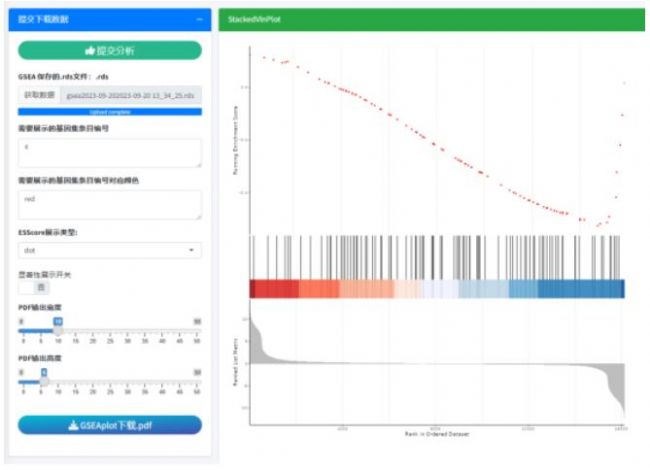Click the 30 mark on PDF输出宽度 slider
Viewport: 650px width, 470px height.
click(127, 341)
